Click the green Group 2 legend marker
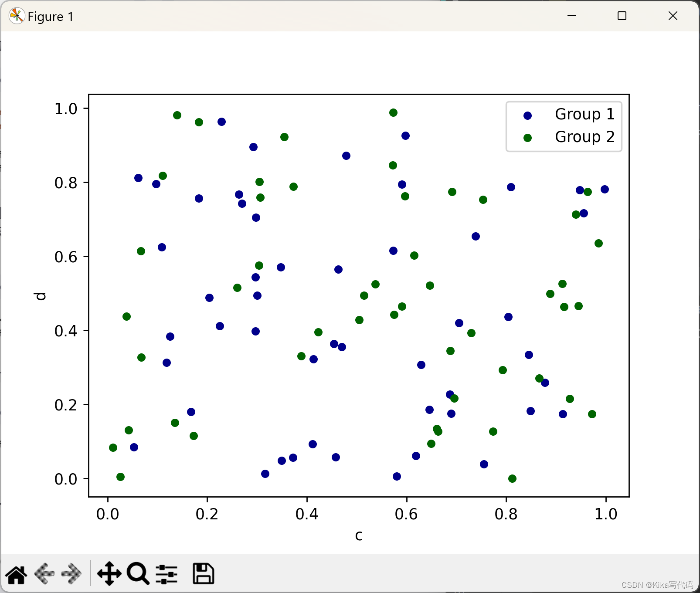 coord(527,138)
